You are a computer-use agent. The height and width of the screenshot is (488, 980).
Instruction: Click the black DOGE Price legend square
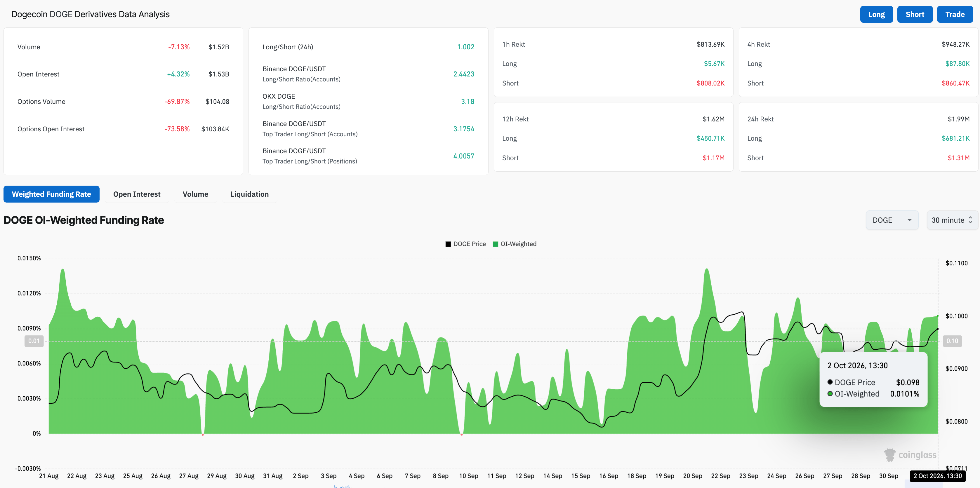(x=448, y=244)
